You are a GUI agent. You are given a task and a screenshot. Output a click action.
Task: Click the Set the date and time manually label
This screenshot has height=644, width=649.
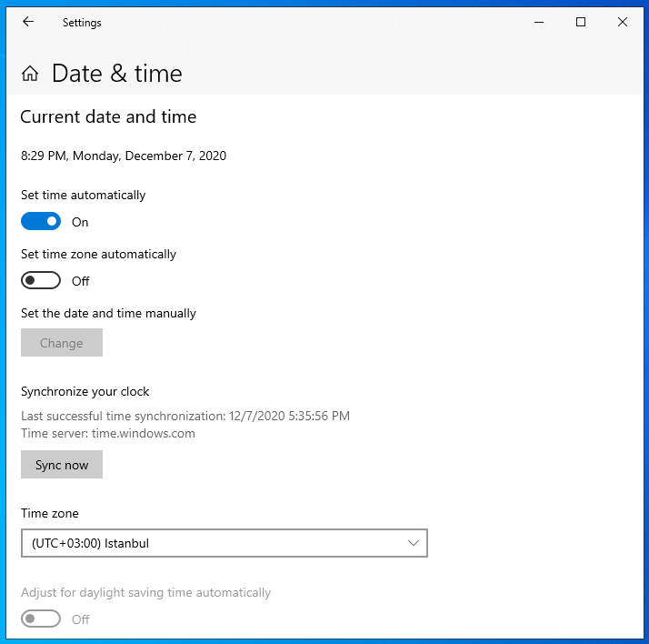tap(108, 314)
